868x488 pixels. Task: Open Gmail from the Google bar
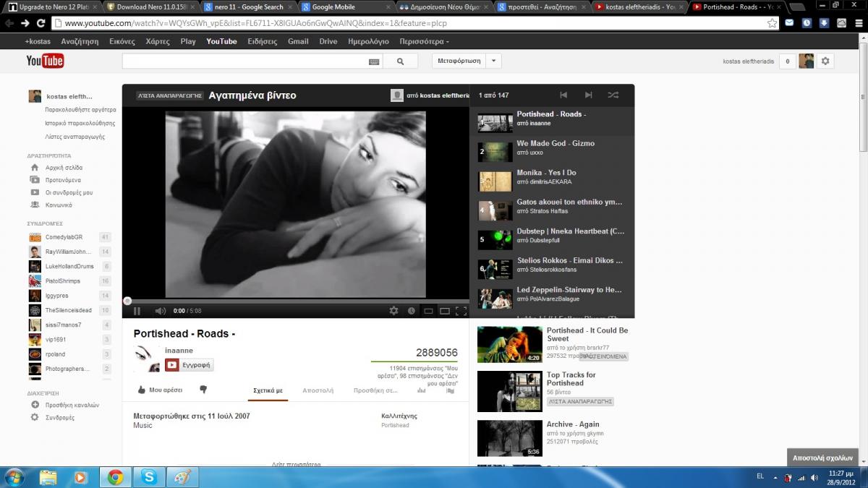point(298,41)
